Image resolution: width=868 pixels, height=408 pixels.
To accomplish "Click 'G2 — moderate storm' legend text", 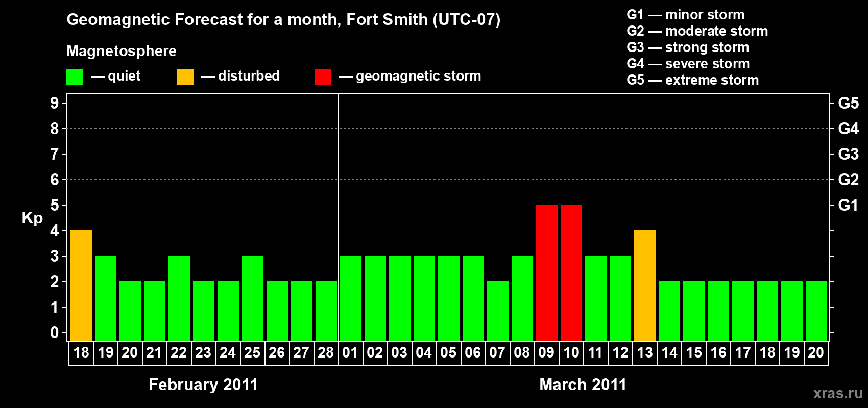I will coord(697,31).
